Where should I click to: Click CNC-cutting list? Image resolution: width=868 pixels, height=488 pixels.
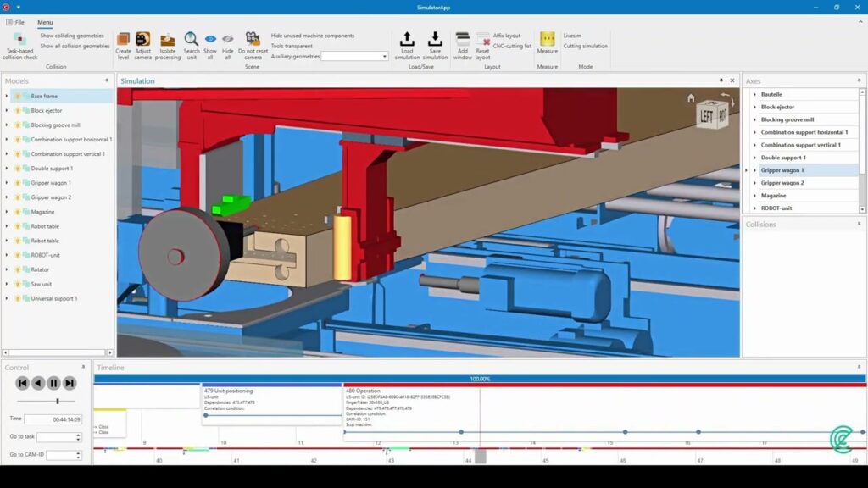tap(512, 46)
